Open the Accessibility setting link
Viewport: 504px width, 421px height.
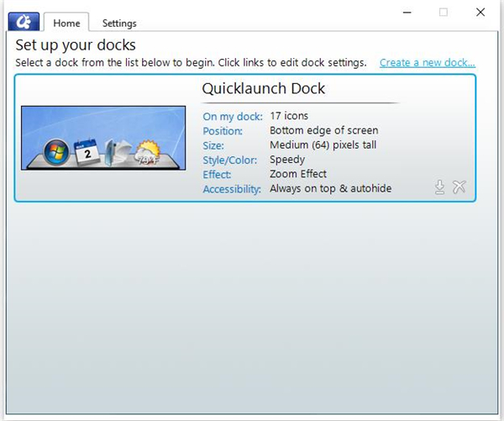[232, 189]
